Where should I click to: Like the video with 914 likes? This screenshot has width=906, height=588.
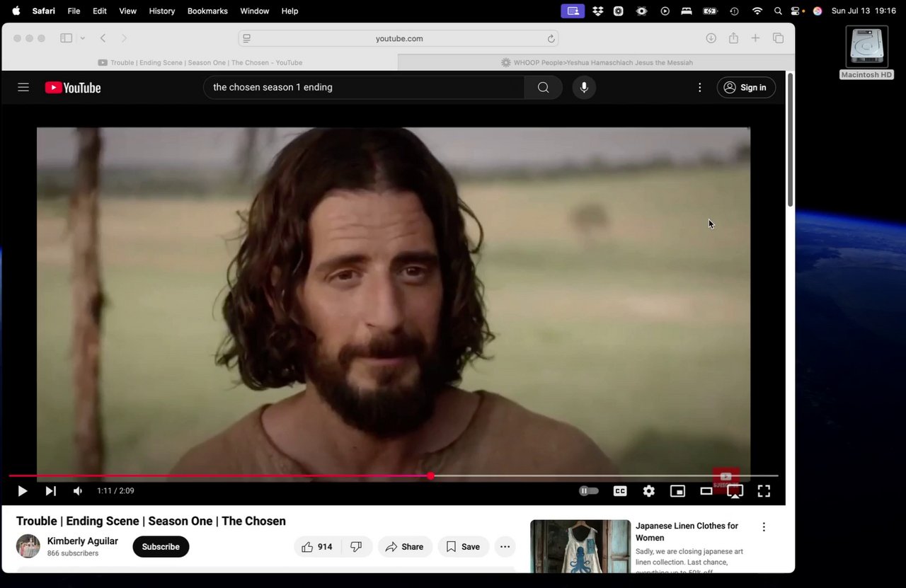tap(317, 546)
